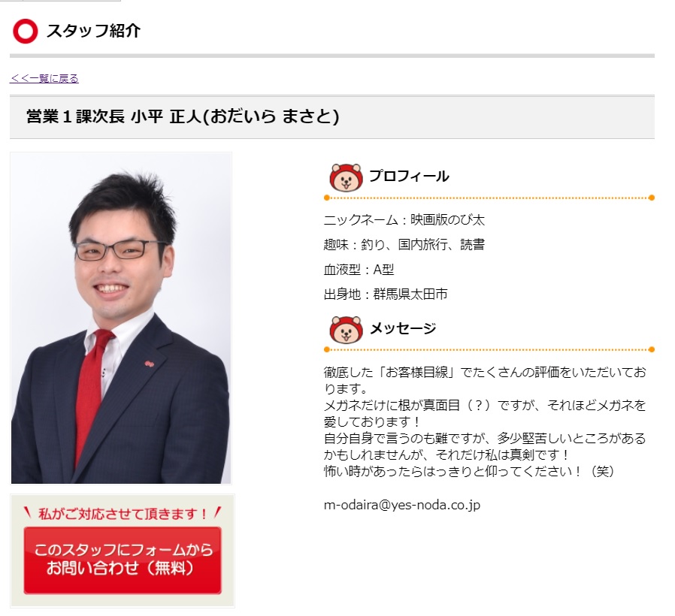Viewport: 675px width, 616px height.
Task: Click the nickname line ニックネーム：映画版のび太
Action: coord(404,220)
